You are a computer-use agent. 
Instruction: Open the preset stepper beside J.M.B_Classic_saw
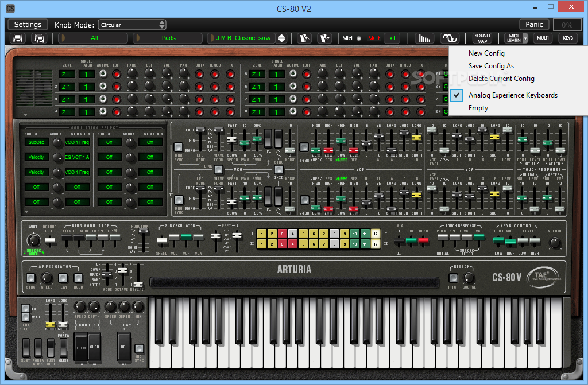tap(281, 38)
